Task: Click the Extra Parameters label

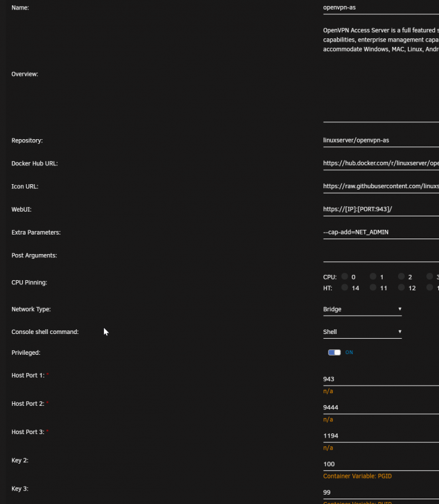Action: (x=36, y=233)
